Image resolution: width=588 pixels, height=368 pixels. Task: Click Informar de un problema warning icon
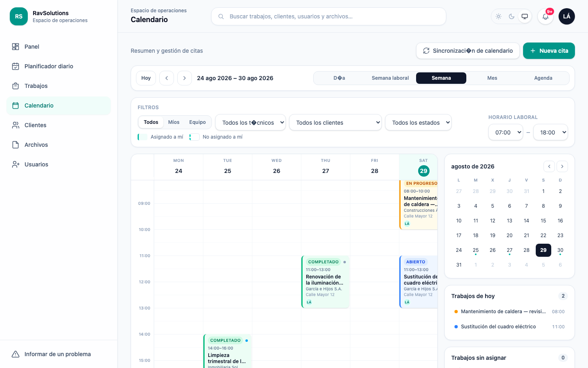coord(16,354)
